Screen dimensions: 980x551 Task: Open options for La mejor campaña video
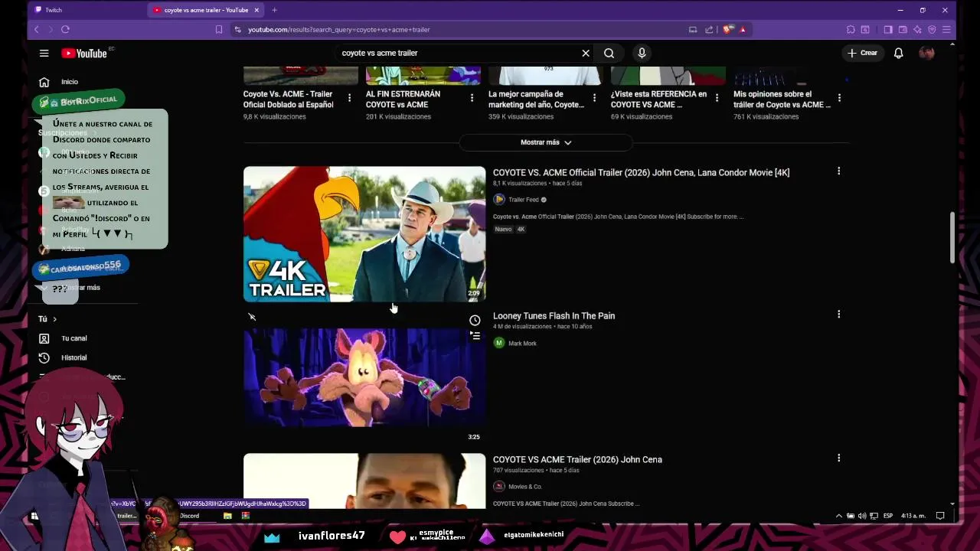[x=594, y=98]
